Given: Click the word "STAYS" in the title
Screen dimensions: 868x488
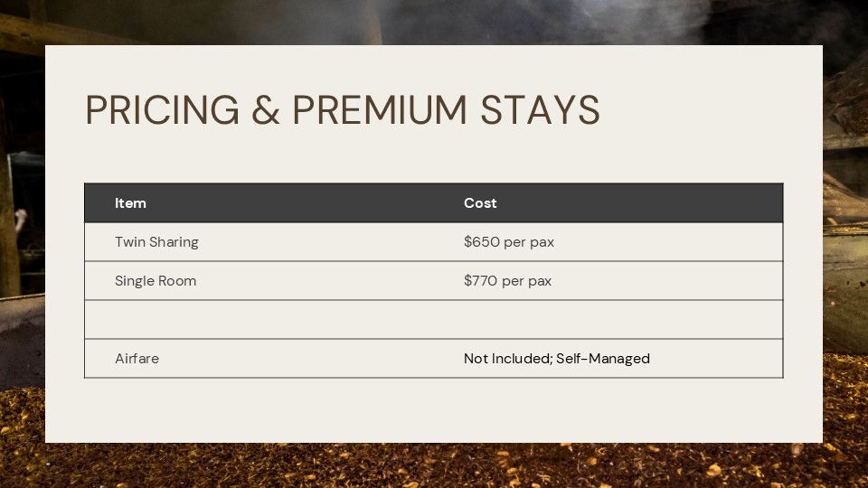Looking at the screenshot, I should coord(540,110).
